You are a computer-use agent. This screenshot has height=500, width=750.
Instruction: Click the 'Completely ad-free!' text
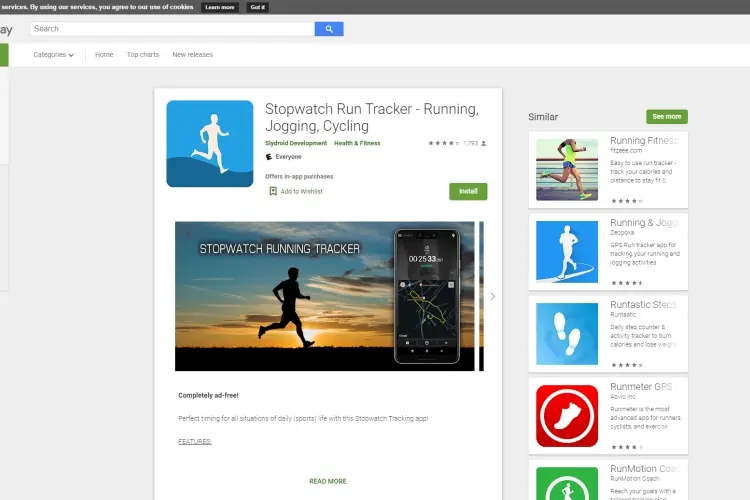coord(208,395)
